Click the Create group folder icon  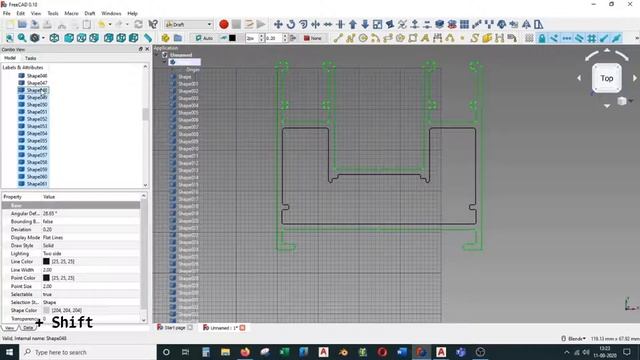(178, 38)
